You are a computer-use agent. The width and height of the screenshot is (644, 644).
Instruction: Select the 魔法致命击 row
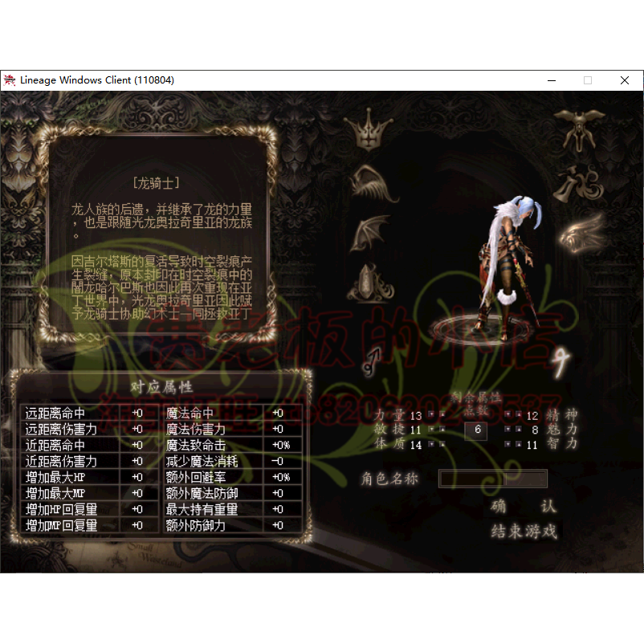(x=233, y=445)
